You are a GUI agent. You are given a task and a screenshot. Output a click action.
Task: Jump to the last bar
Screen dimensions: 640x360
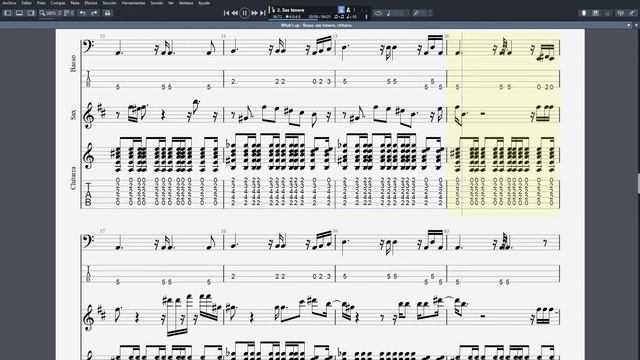[x=263, y=13]
